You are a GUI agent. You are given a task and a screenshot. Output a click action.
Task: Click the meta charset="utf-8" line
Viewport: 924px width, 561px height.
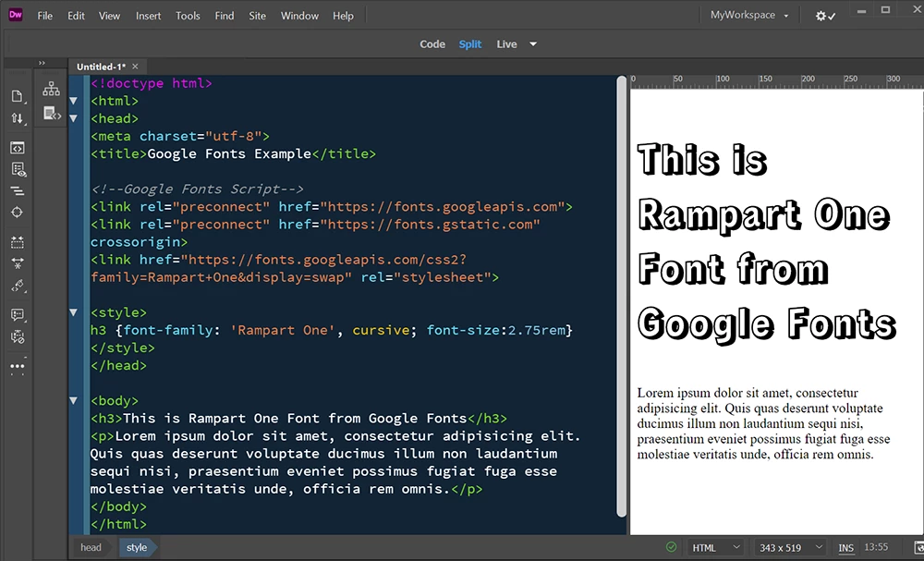[180, 136]
